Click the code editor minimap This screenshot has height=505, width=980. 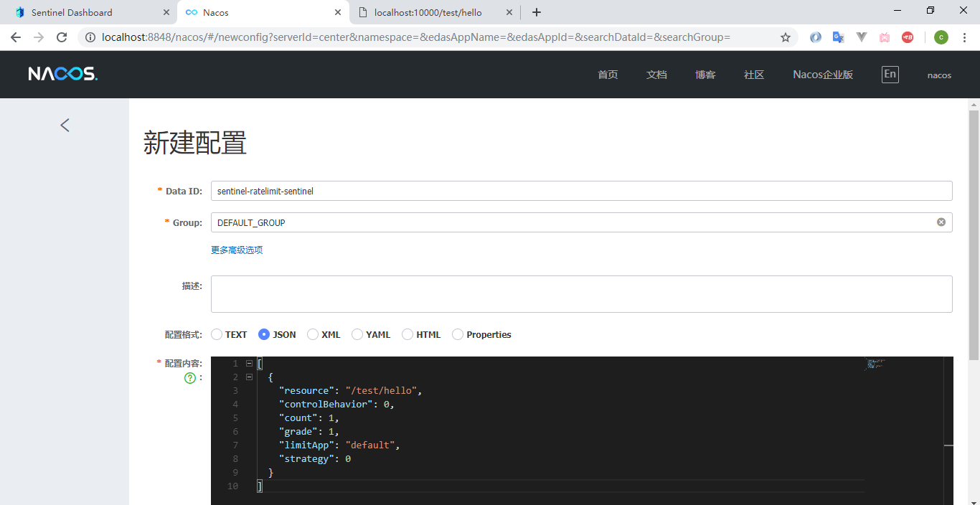pyautogui.click(x=876, y=364)
